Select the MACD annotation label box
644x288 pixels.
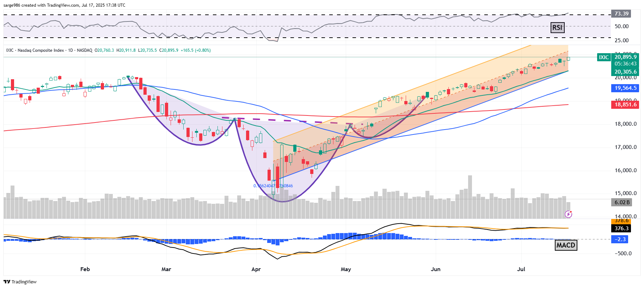(x=566, y=245)
